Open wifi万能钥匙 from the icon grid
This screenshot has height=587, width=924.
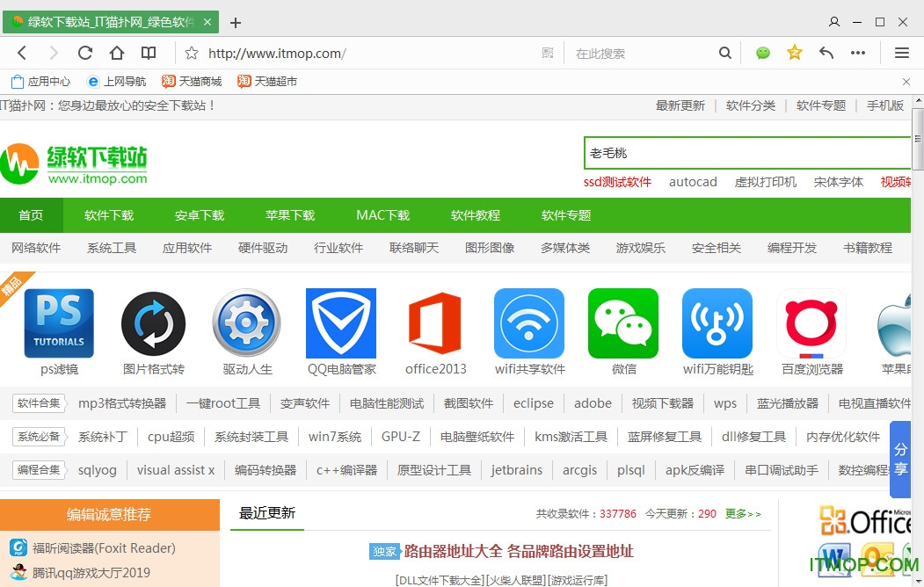717,322
